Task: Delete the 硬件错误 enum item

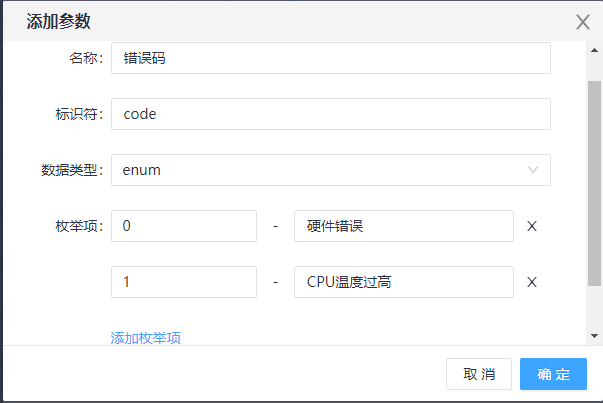Action: click(x=532, y=226)
